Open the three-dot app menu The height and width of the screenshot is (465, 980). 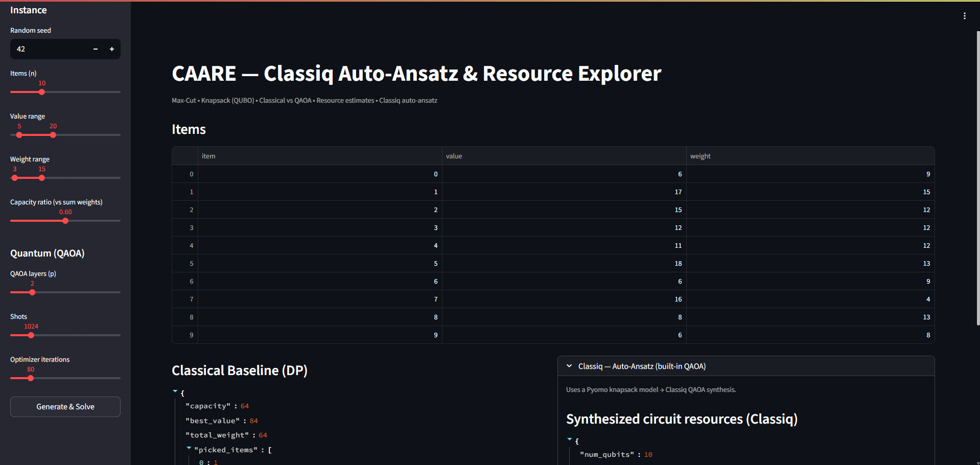[964, 16]
